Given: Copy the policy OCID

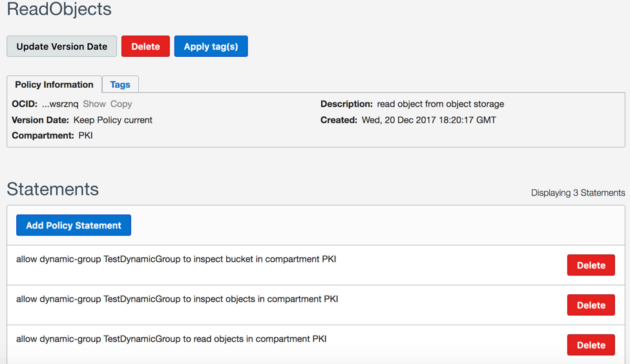Looking at the screenshot, I should pos(121,104).
